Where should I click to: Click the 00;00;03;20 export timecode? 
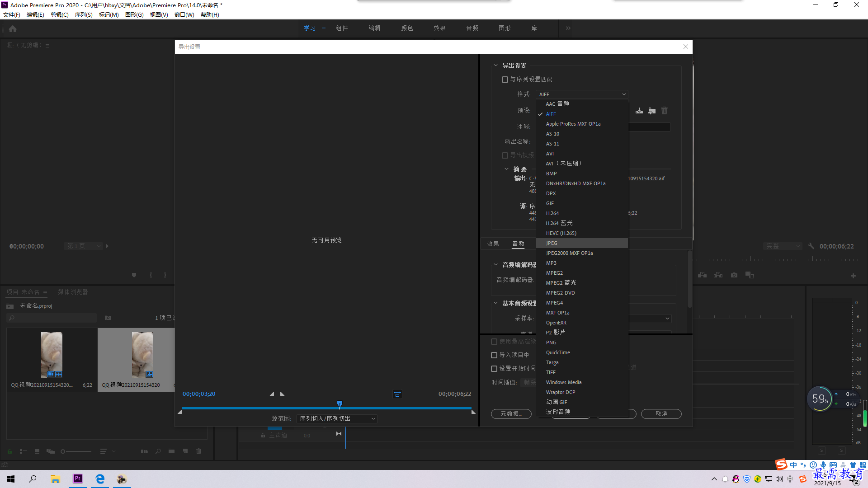tap(199, 394)
